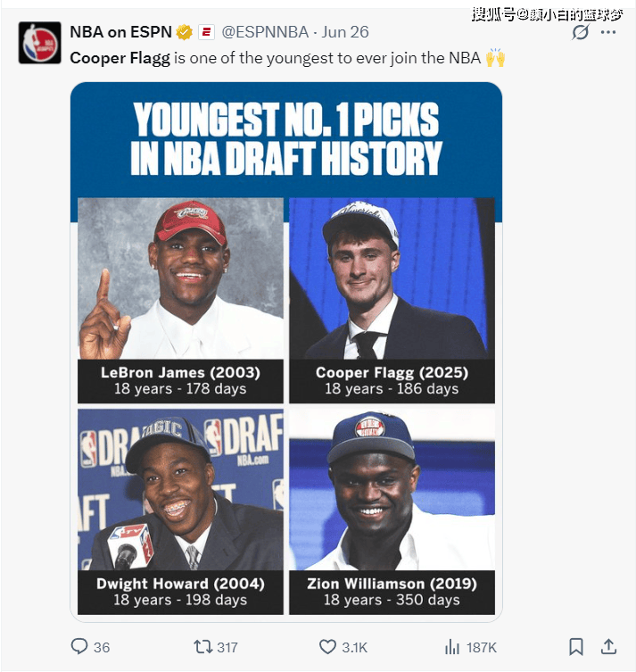636x672 pixels.
Task: Click the share post upload icon
Action: [x=609, y=646]
